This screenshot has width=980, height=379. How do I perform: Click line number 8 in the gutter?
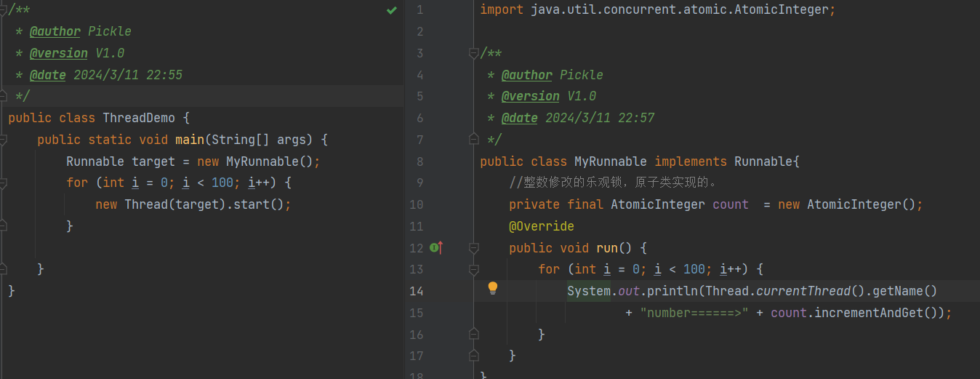point(419,161)
